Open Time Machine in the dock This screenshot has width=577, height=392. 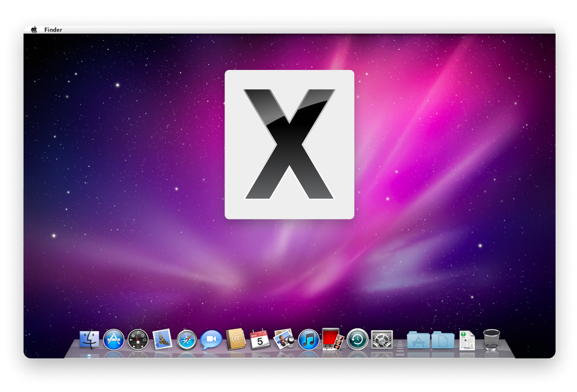click(x=357, y=339)
